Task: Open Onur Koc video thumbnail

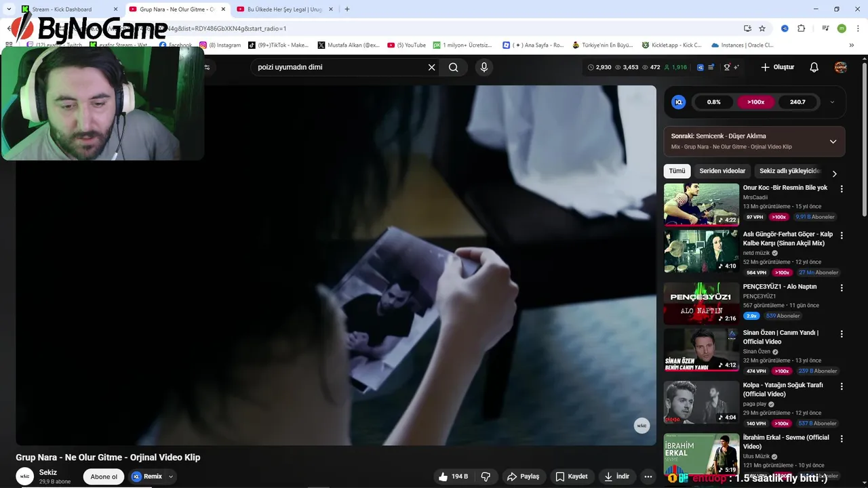Action: (x=701, y=204)
